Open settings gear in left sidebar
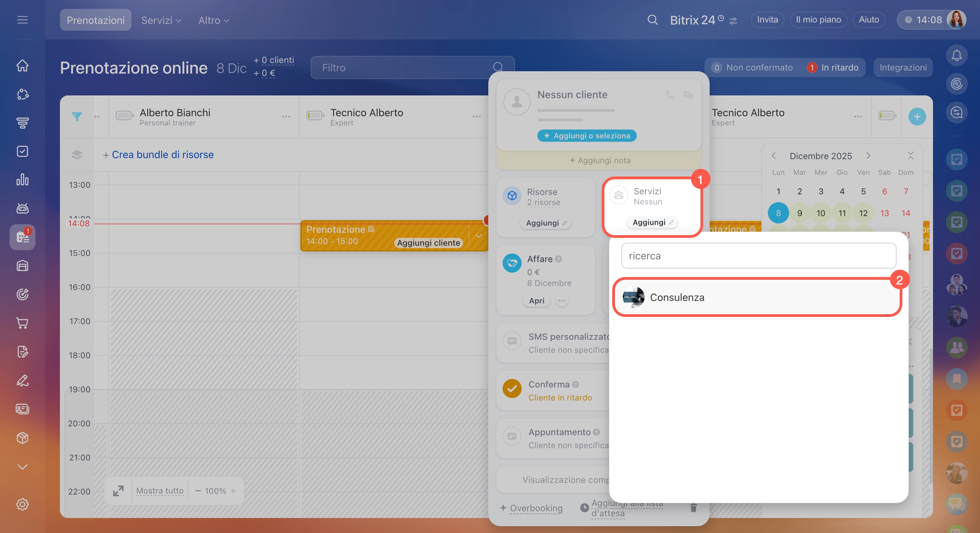 [22, 504]
